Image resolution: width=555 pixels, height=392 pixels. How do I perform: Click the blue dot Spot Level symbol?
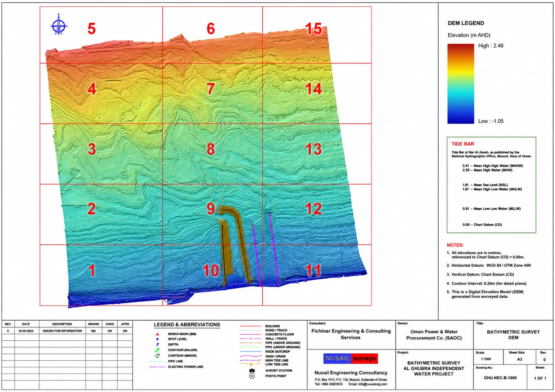pyautogui.click(x=158, y=339)
